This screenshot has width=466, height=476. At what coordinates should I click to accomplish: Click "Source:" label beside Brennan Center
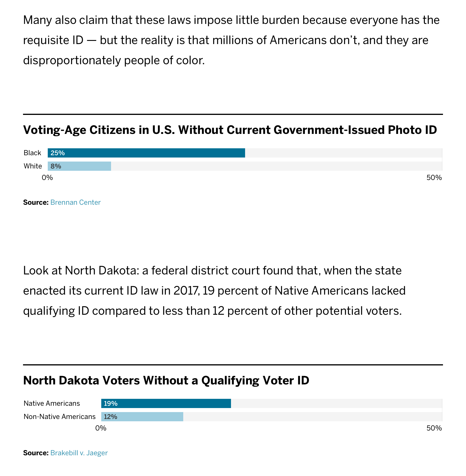[x=36, y=202]
